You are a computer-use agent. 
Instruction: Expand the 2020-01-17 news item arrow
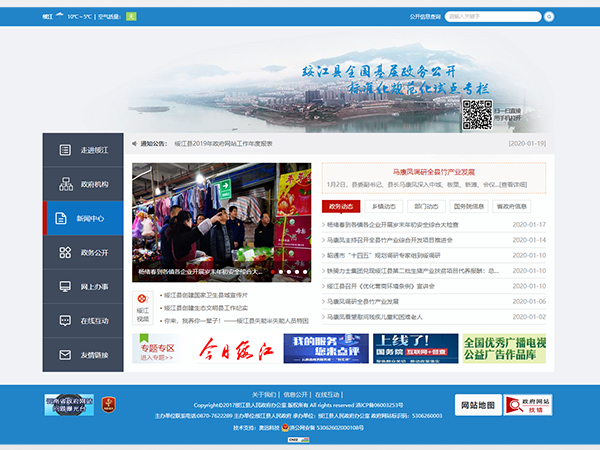tap(323, 225)
